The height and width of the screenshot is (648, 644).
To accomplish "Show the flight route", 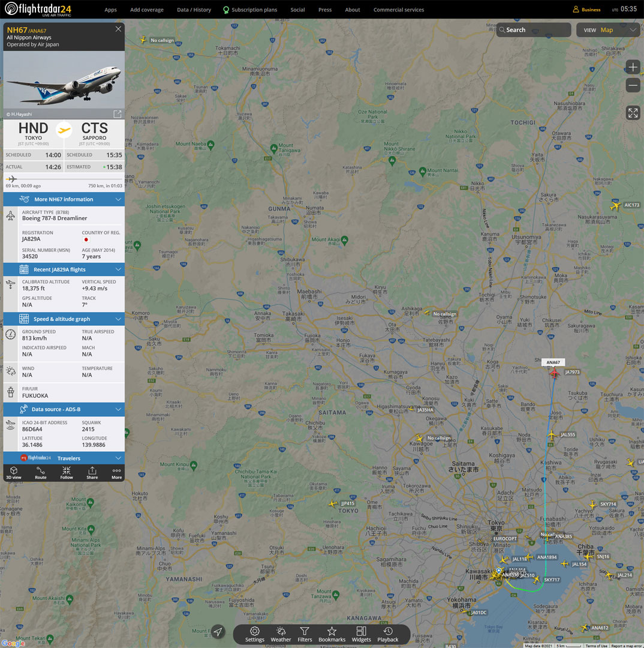I will pyautogui.click(x=40, y=473).
